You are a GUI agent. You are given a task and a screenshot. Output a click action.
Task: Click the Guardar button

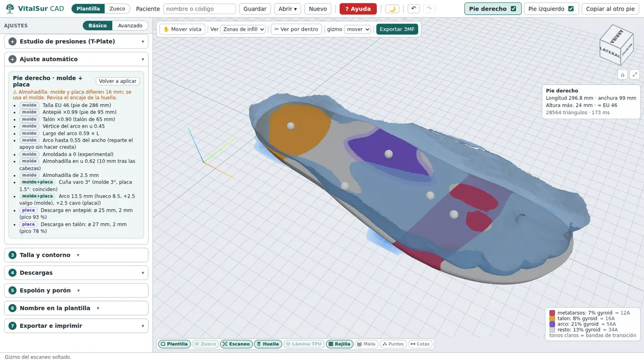click(255, 9)
